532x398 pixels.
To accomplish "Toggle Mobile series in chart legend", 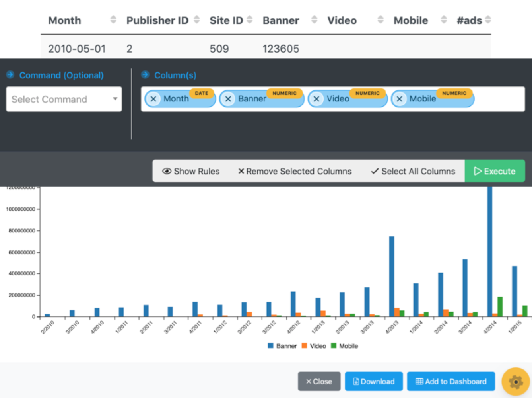I will 344,346.
